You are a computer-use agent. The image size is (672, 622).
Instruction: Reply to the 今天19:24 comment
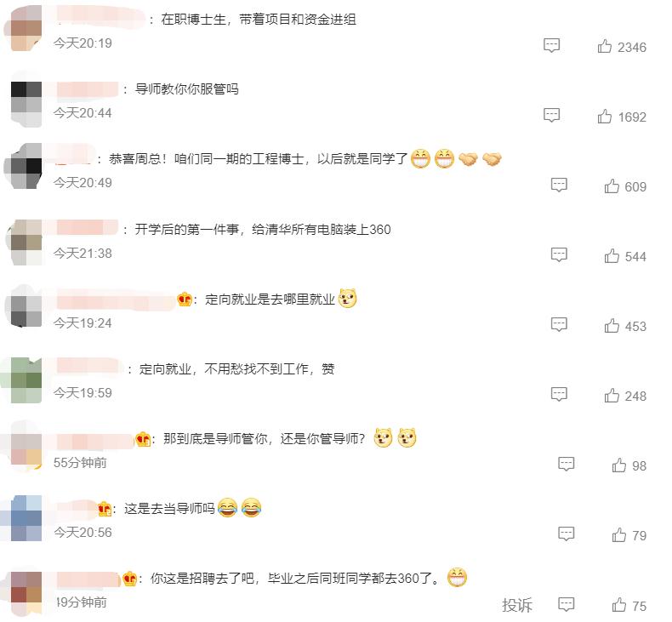coord(559,324)
